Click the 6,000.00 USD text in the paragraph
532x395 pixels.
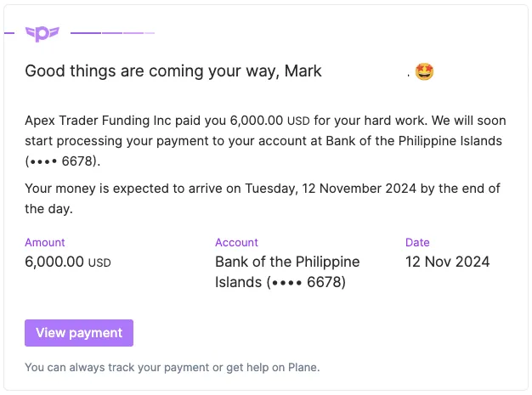tap(270, 121)
